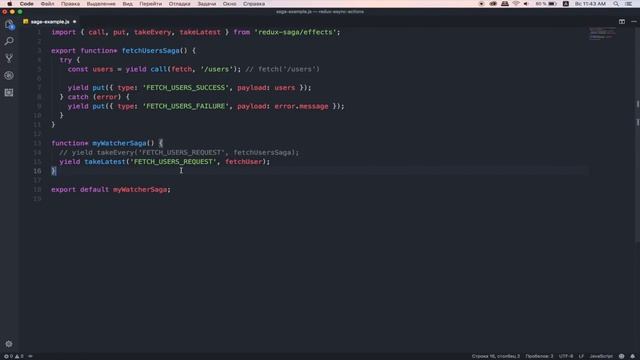The width and height of the screenshot is (640, 360).
Task: Click fetchUsersSaga in the export function line
Action: coord(151,51)
